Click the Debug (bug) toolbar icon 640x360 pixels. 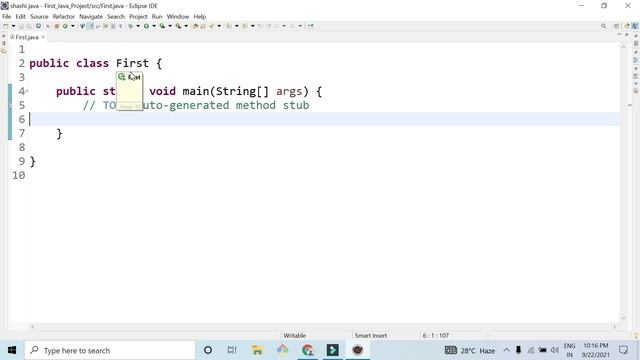131,26
